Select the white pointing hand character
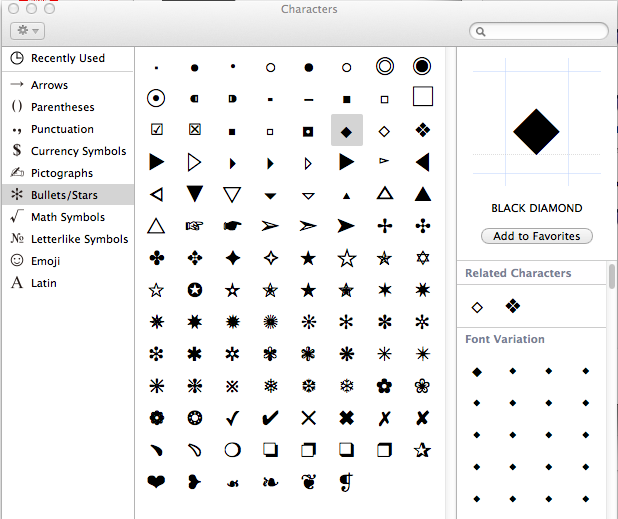The width and height of the screenshot is (618, 519). click(194, 226)
